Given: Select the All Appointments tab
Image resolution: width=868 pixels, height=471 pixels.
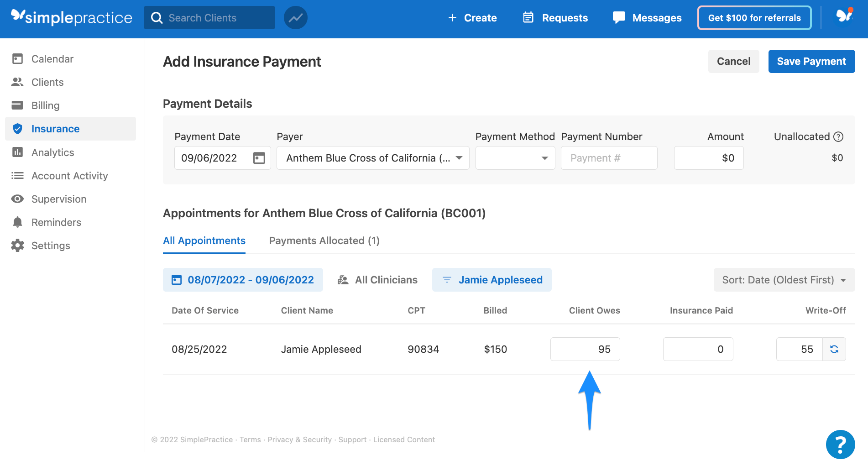Looking at the screenshot, I should point(204,241).
